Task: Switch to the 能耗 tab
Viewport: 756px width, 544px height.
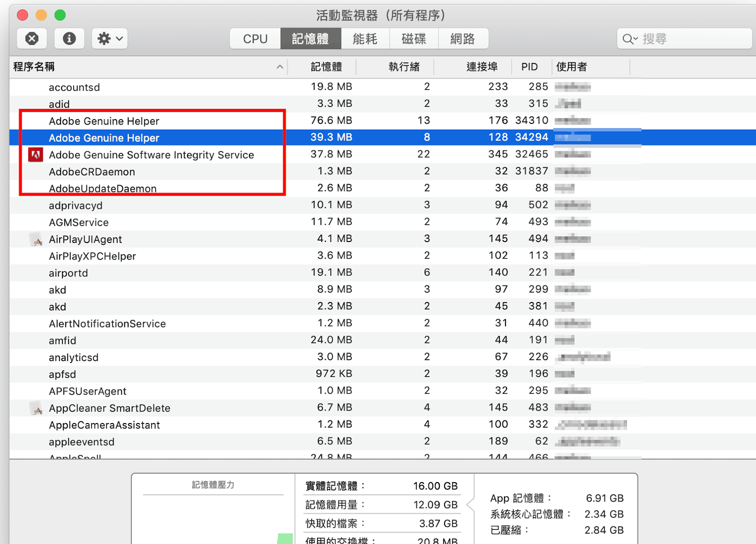Action: (x=365, y=39)
